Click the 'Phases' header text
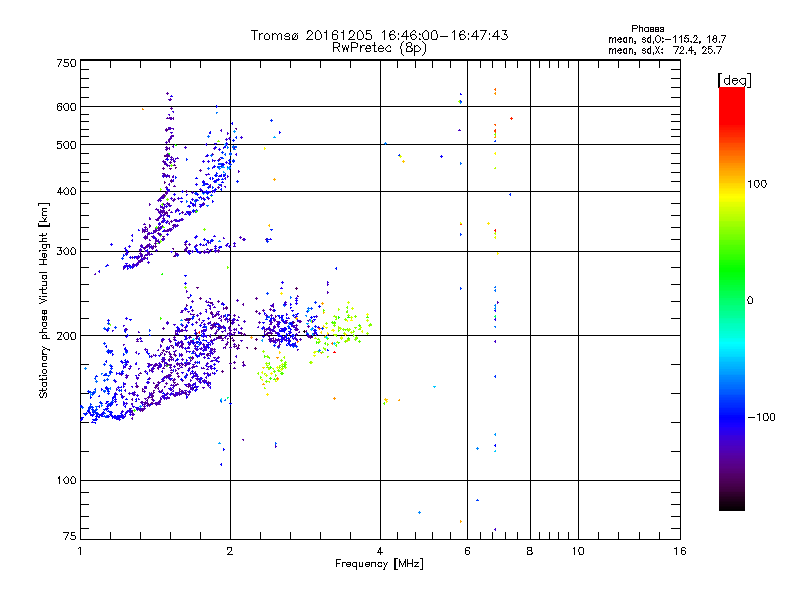This screenshot has height=600, width=800. [647, 29]
